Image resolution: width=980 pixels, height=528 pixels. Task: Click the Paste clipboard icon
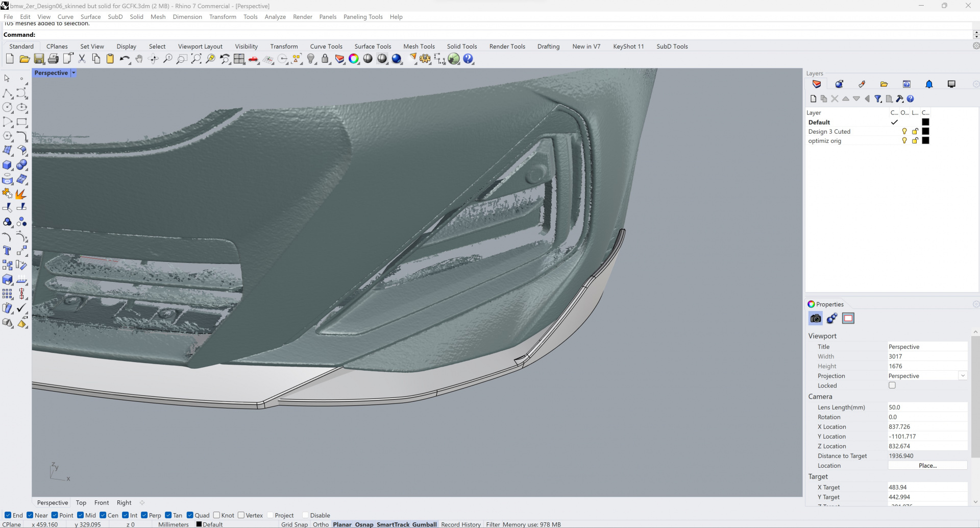pos(110,59)
